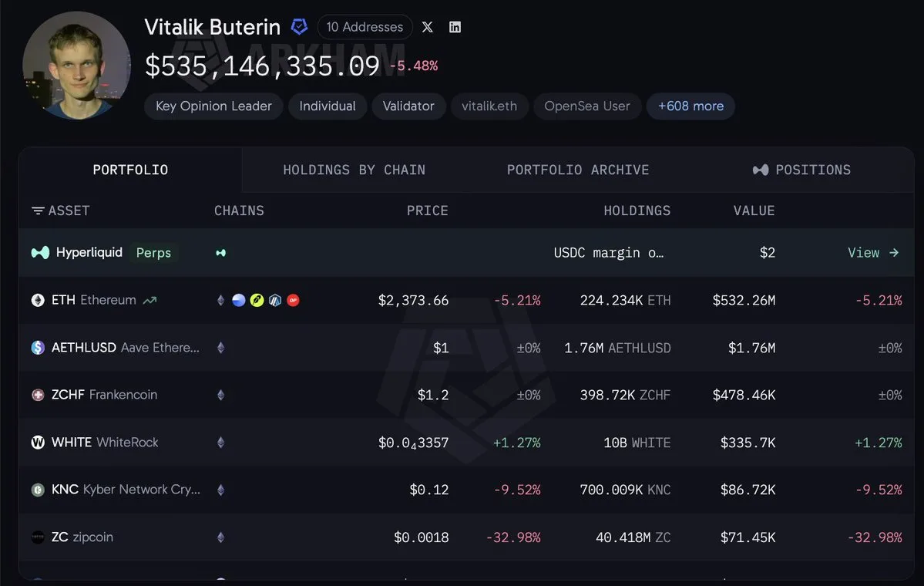Sort by the VALUE column header
The width and height of the screenshot is (924, 586).
[x=754, y=210]
